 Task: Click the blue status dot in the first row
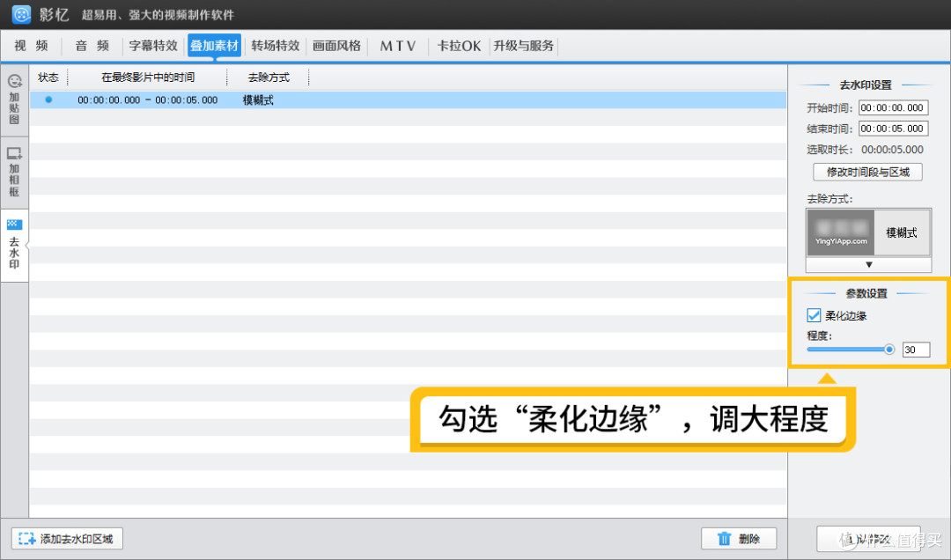click(48, 99)
